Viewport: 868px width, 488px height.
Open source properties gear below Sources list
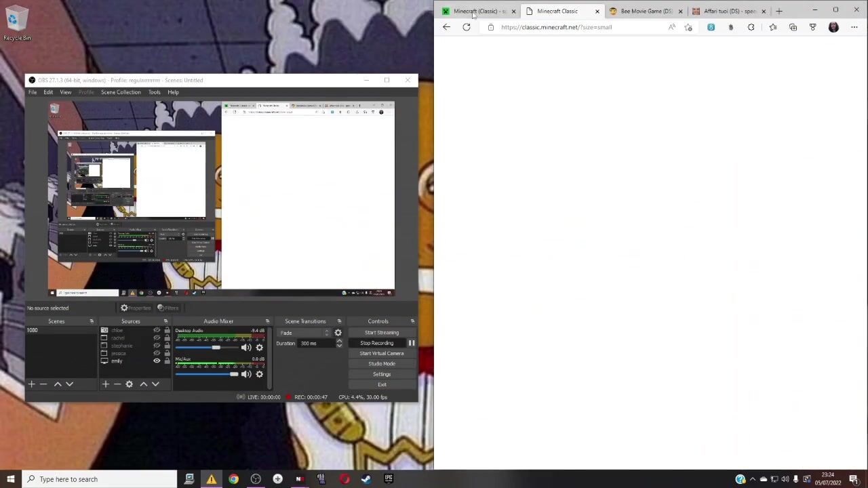[129, 384]
